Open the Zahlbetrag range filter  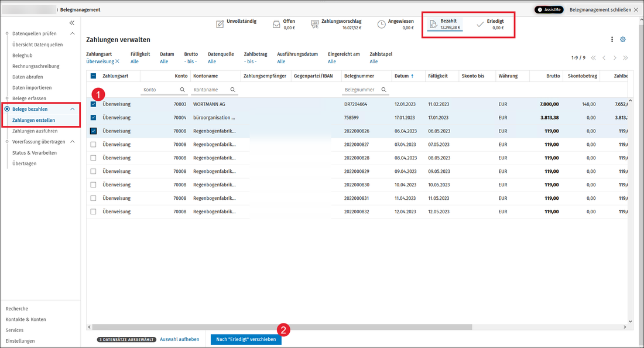(250, 62)
